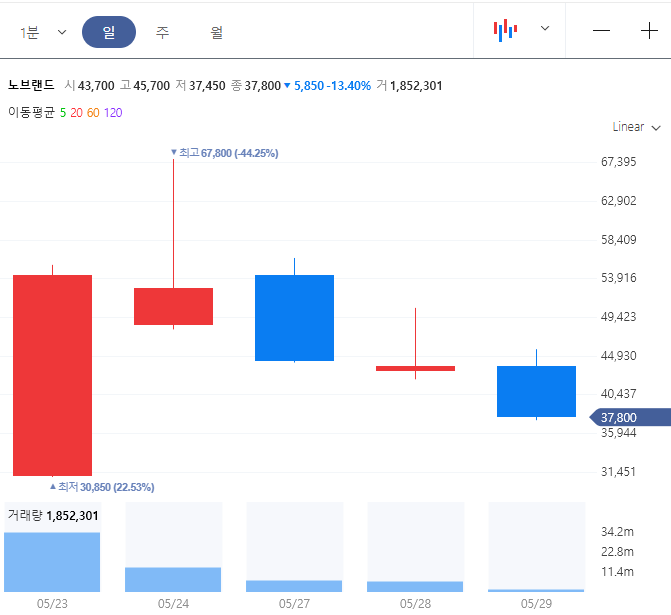Click the 05/29 date label

tap(536, 604)
